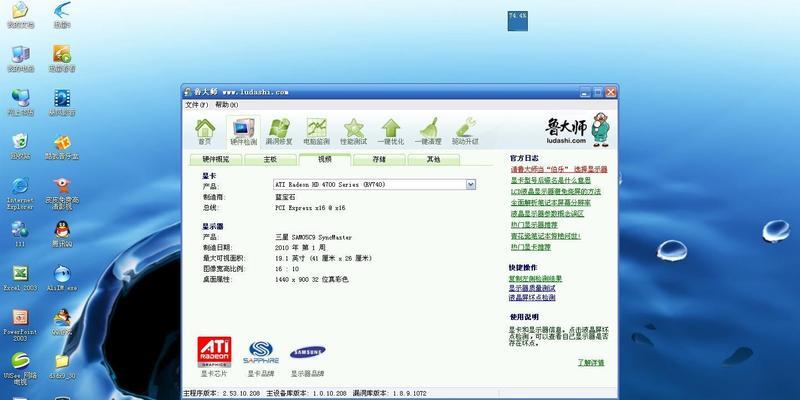Expand the ATI Radeon HD 4700 product dropdown
The width and height of the screenshot is (800, 400).
tap(471, 184)
